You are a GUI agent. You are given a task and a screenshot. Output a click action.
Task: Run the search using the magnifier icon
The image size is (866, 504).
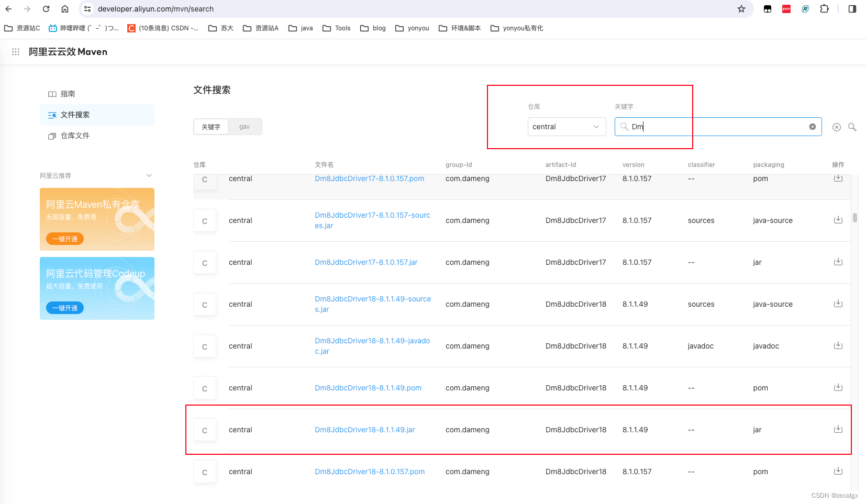pyautogui.click(x=852, y=127)
